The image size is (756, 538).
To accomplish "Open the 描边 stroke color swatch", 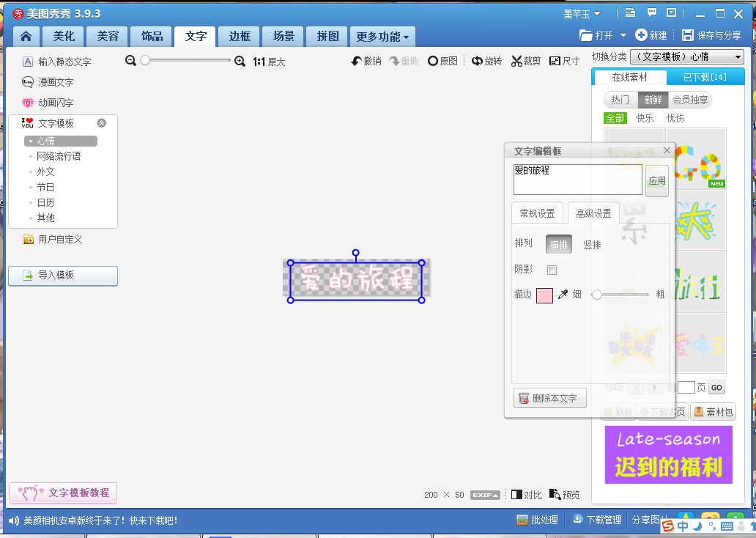I will 545,295.
